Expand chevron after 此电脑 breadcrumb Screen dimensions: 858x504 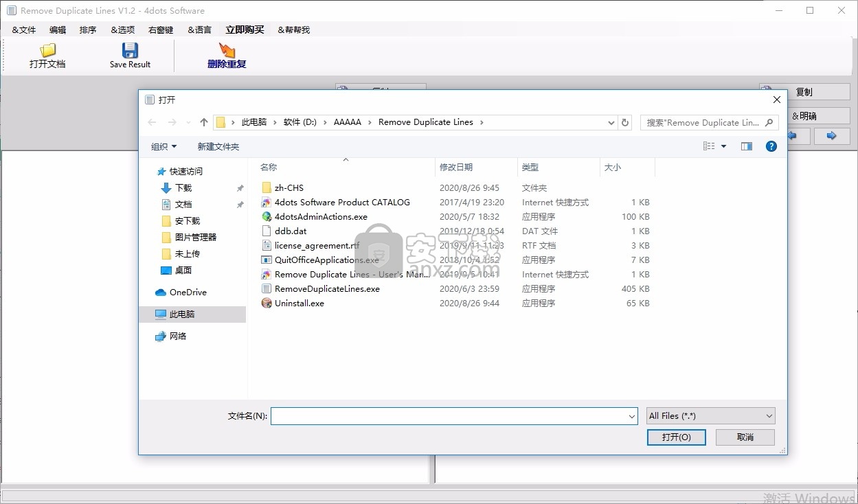(275, 122)
